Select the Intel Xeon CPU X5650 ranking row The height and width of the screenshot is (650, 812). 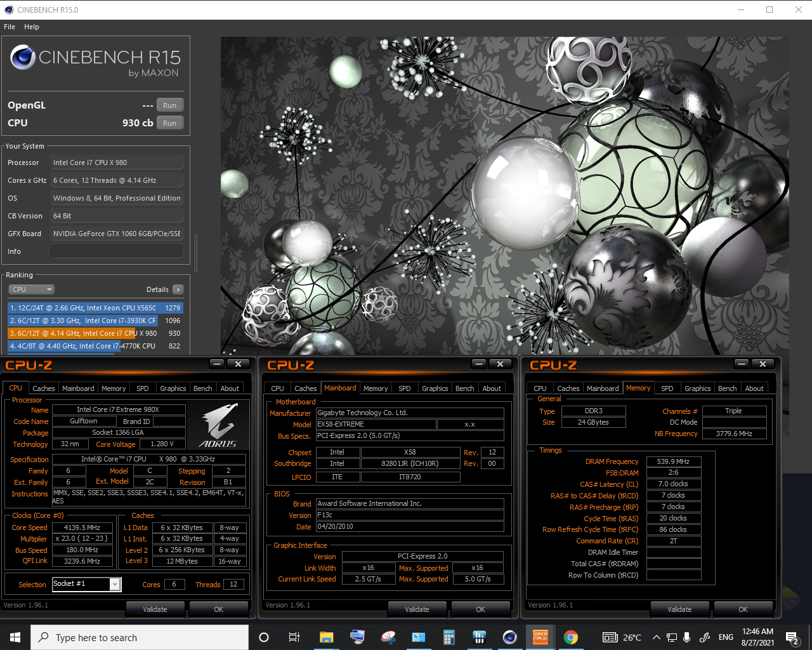point(95,308)
